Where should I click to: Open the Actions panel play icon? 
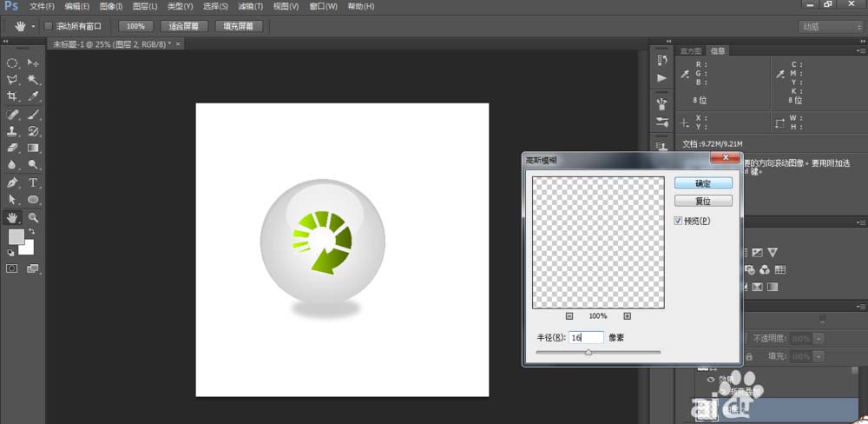click(x=662, y=77)
